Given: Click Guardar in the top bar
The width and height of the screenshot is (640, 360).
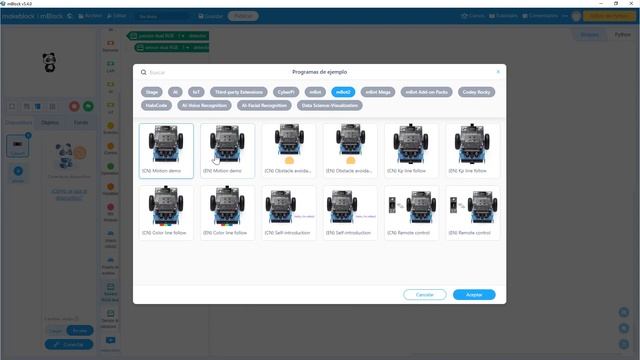Looking at the screenshot, I should [x=211, y=16].
